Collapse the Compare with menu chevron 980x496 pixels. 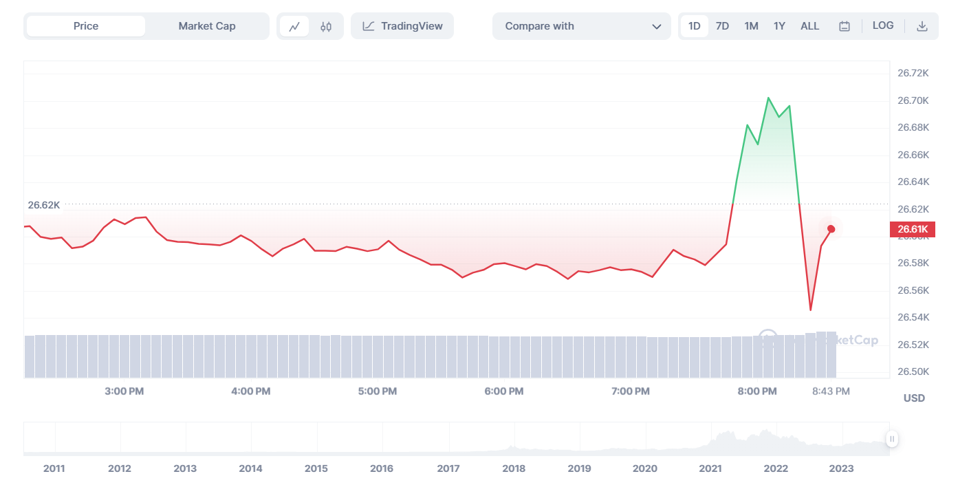click(657, 25)
